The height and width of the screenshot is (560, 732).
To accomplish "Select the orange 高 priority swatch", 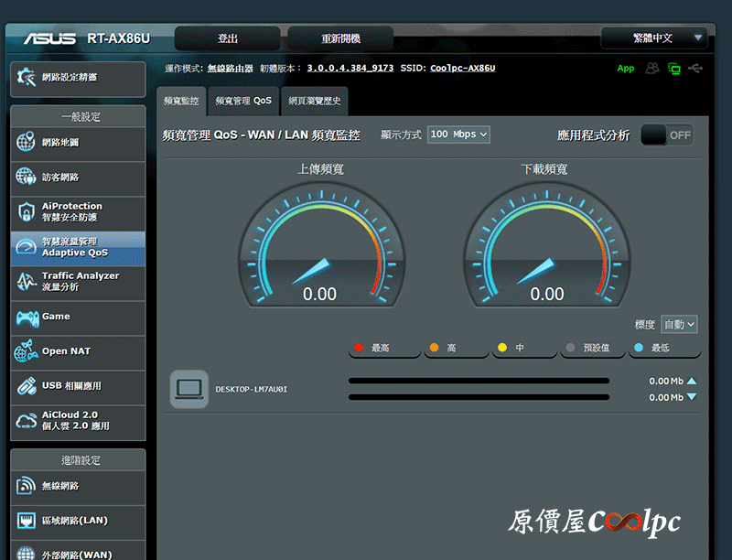I will click(434, 348).
